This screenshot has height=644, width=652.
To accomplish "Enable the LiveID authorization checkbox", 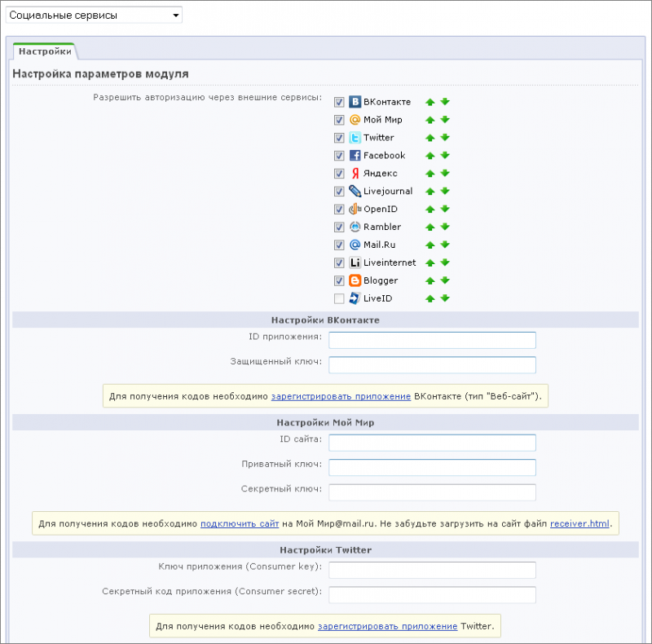I will coord(339,298).
